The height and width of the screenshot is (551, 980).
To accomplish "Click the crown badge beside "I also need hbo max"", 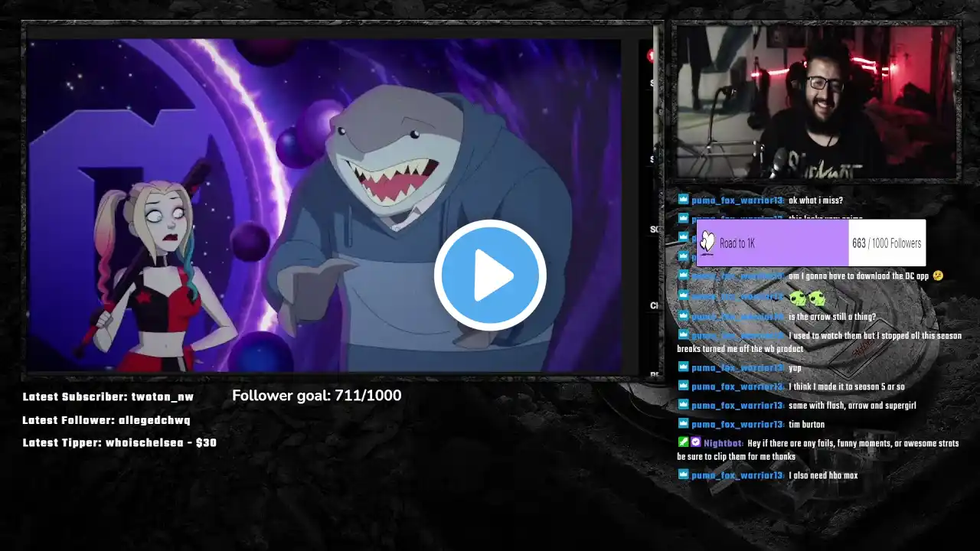I will click(683, 474).
